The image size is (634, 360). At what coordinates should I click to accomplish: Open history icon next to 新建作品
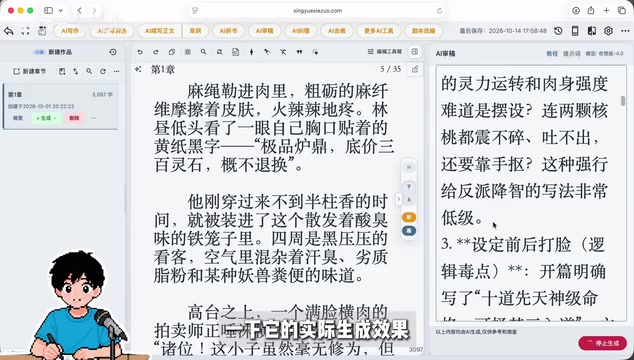tap(113, 52)
